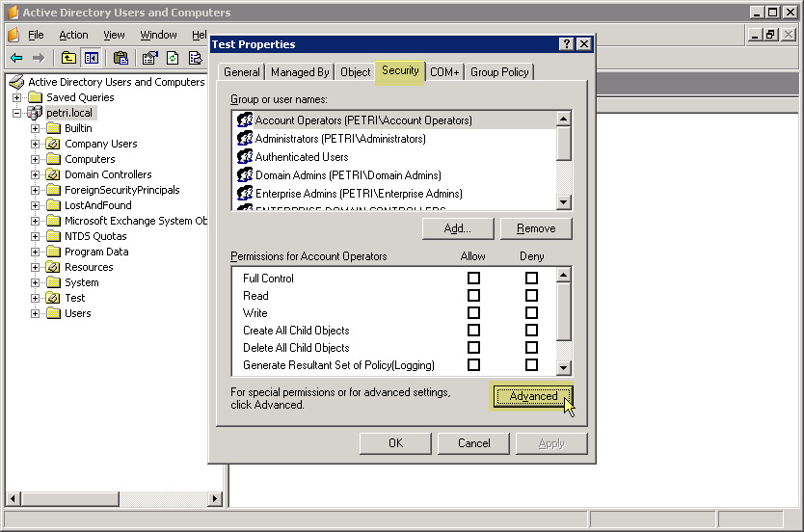Click the petri.local domain icon
804x532 pixels.
tap(35, 112)
